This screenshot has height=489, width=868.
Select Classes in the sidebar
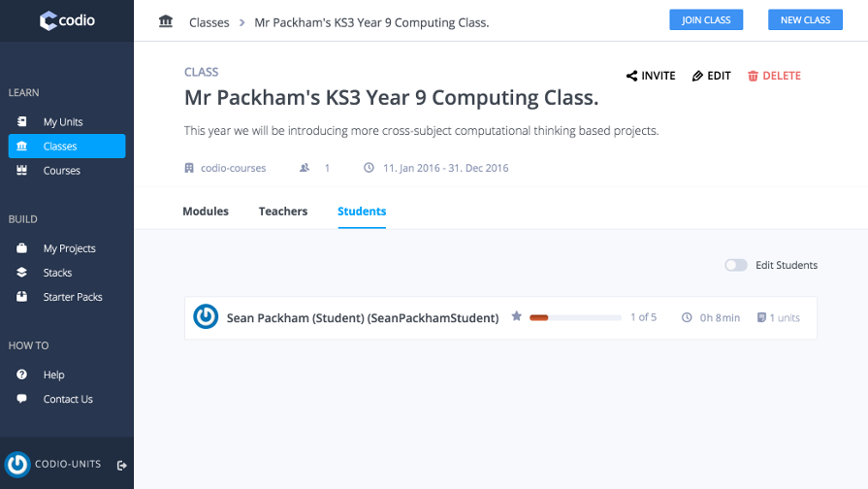(66, 147)
